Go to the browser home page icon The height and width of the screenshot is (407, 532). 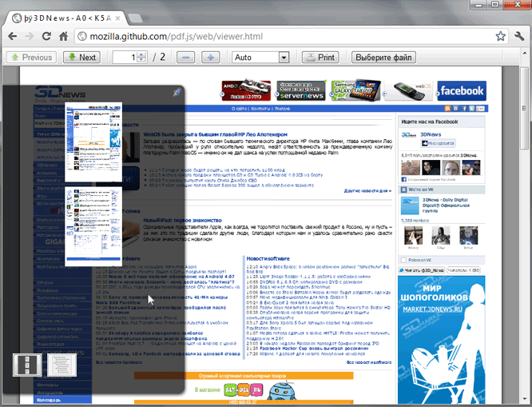[62, 37]
